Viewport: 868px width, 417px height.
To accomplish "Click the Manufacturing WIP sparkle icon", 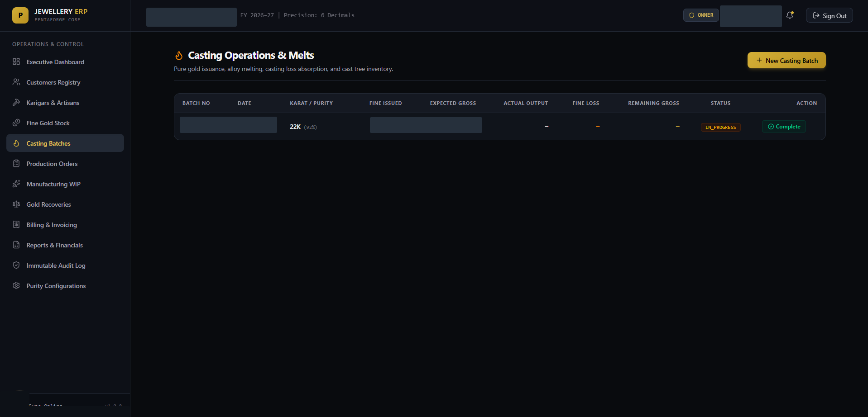I will 16,184.
